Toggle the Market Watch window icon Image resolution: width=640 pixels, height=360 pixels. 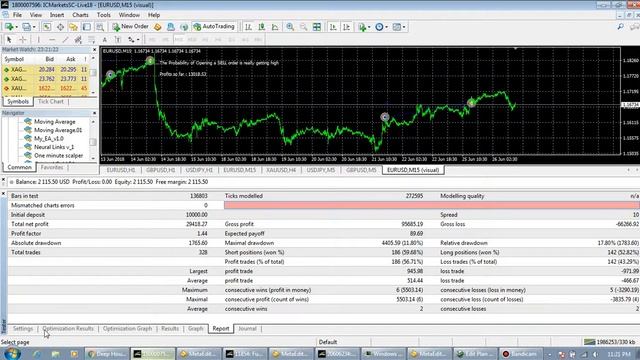pyautogui.click(x=47, y=27)
